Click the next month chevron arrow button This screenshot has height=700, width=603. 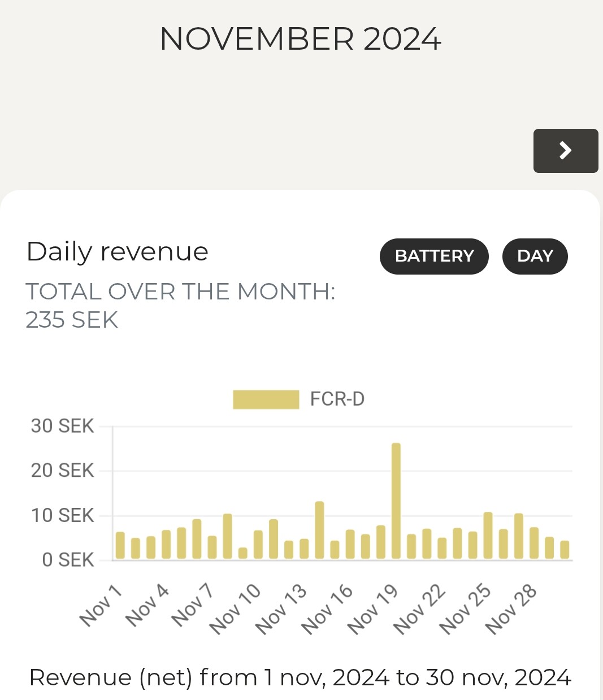[x=565, y=150]
